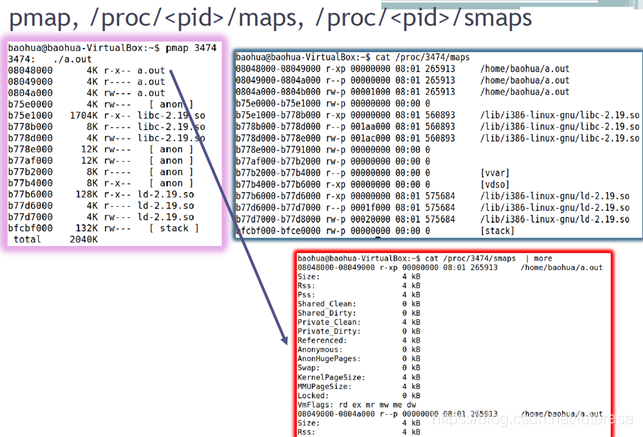Select the 'VmFlags: rd ex mr mw me dw' line
Screen dimensions: 643x437
tap(357, 405)
